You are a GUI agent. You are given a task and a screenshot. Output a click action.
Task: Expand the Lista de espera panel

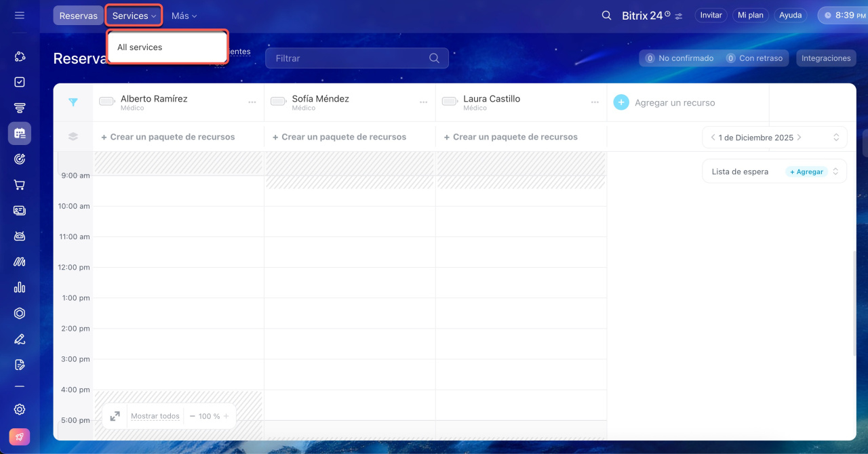(835, 172)
